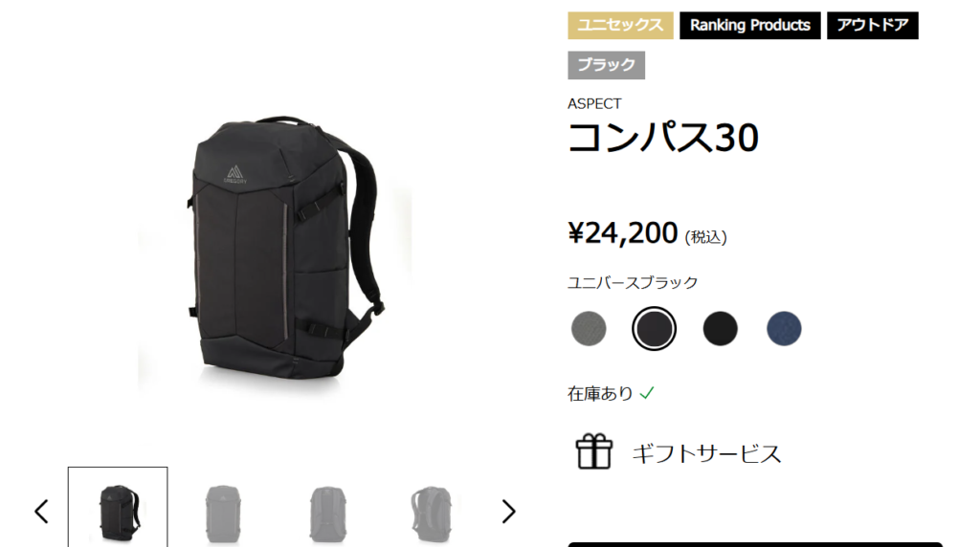The width and height of the screenshot is (980, 547).
Task: Show previous thumbnails with left arrow
Action: pyautogui.click(x=41, y=512)
